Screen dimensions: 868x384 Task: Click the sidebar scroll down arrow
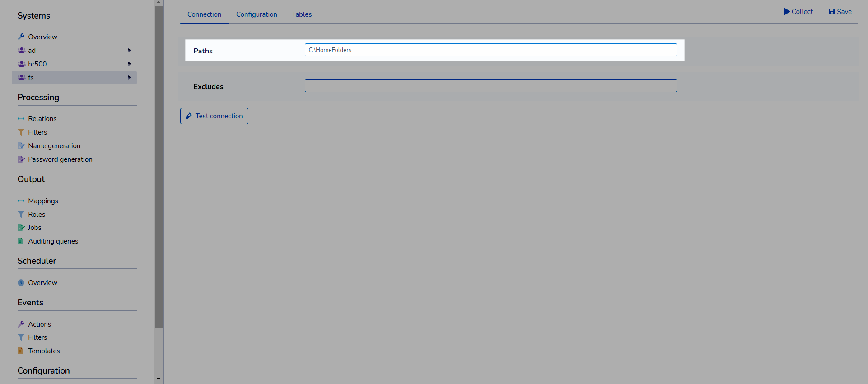click(x=159, y=379)
